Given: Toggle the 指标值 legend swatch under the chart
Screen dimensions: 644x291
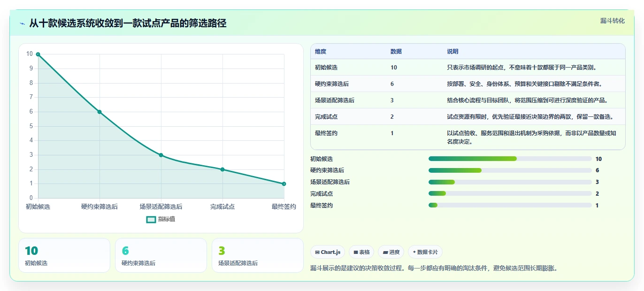Looking at the screenshot, I should [151, 219].
